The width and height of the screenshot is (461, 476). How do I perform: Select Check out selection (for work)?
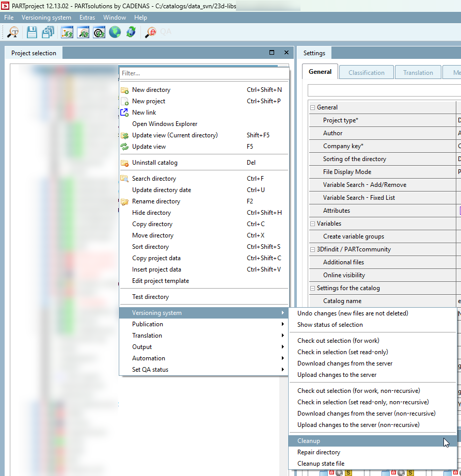373,341
